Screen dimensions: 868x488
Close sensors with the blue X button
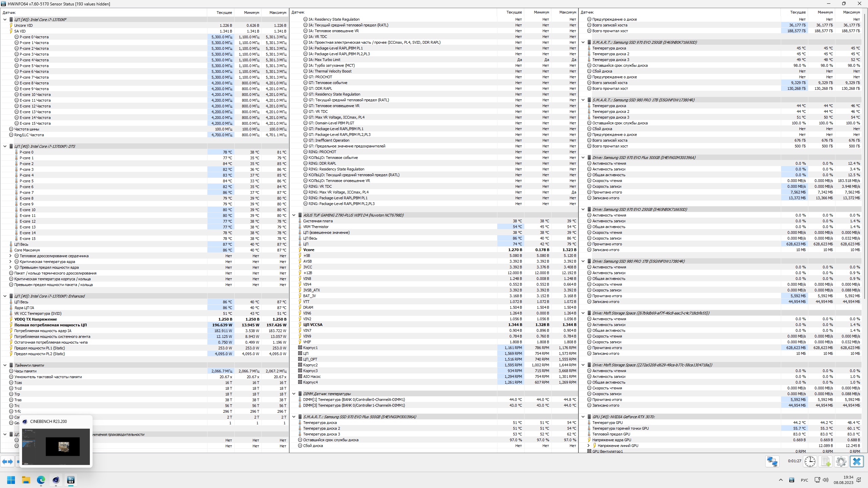click(x=856, y=462)
